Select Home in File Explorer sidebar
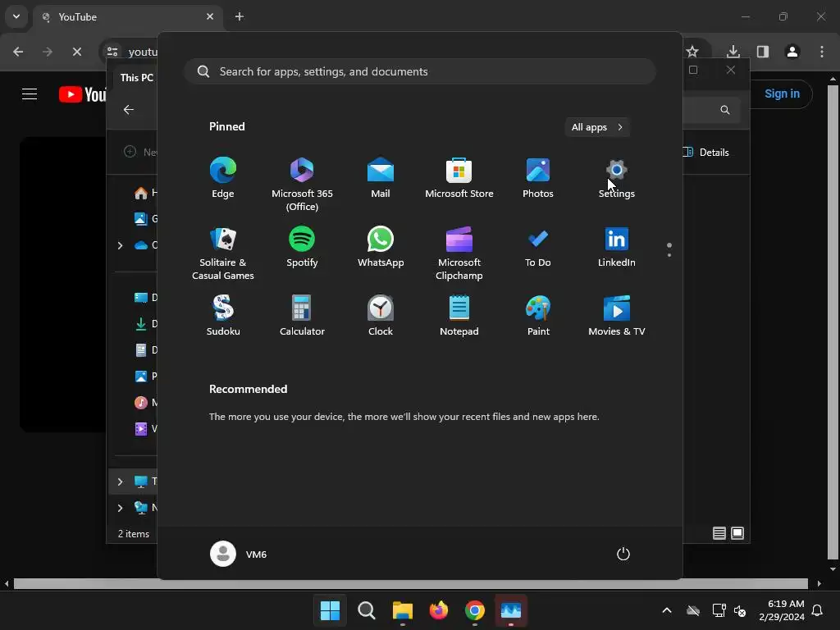Screen dimensions: 840x630 146,193
